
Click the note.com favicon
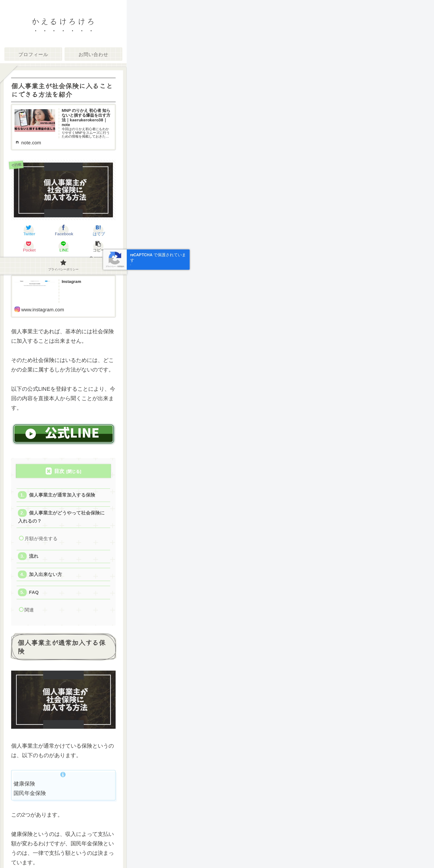[x=17, y=143]
